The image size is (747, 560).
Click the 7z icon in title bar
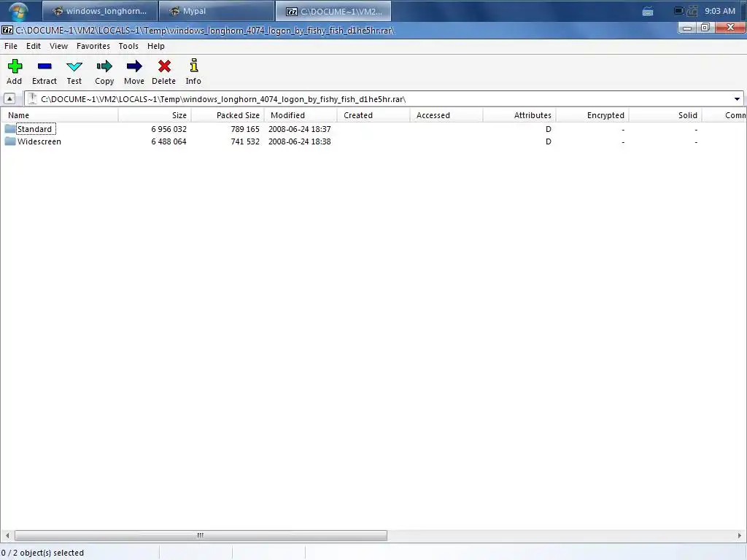click(x=7, y=31)
